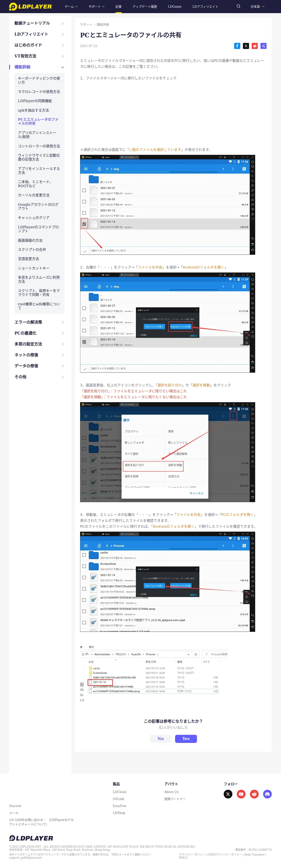
Task: Share article on X (Twitter)
Action: point(246,46)
